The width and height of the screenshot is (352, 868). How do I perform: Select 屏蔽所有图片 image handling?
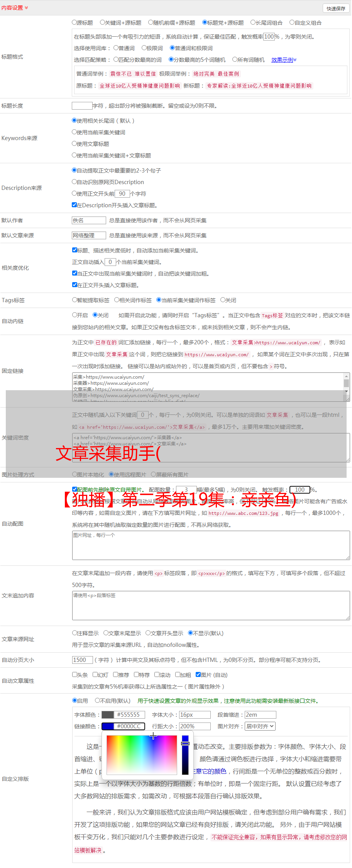[x=153, y=474]
